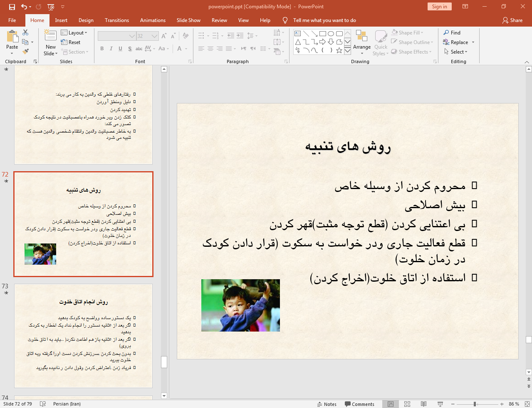Open Arrange options
The height and width of the screenshot is (408, 532).
[x=362, y=42]
